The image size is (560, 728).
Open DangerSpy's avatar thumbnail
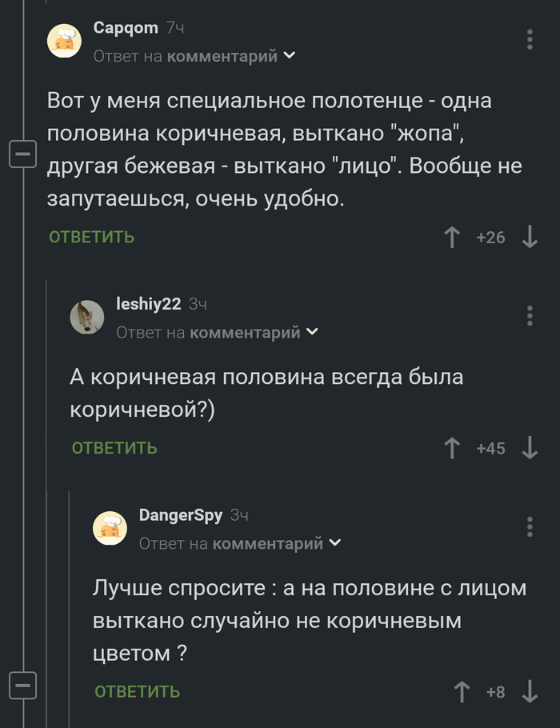tap(109, 528)
